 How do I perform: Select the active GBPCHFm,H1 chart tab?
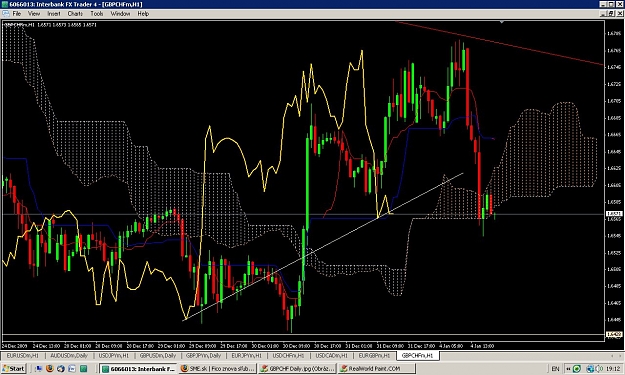[417, 355]
